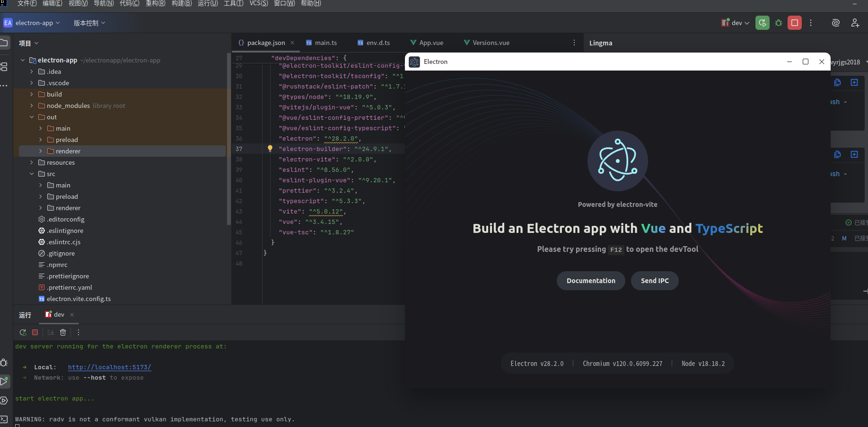Viewport: 868px width, 427px height.
Task: Click the stop icon in Run panel toolbar
Action: (35, 332)
